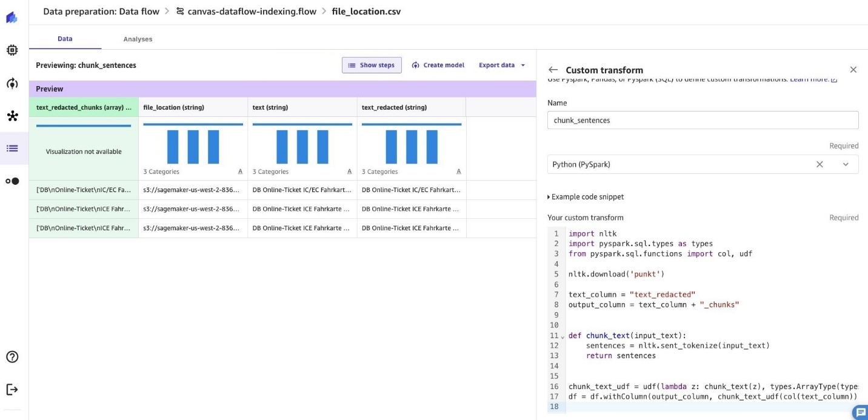Click the "['DB\nOnline-Ticket\nIC/EC" chunks cell
Screen dimensions: 868x420
point(84,190)
